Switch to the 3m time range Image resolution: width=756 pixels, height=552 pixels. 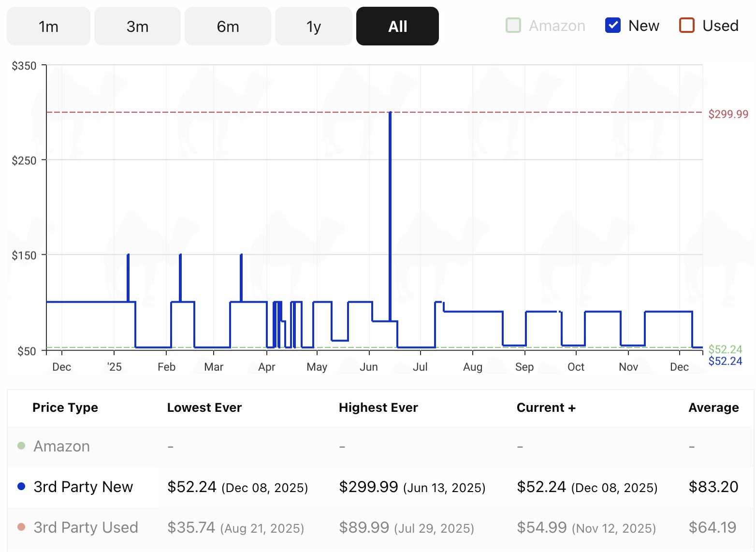(x=137, y=26)
